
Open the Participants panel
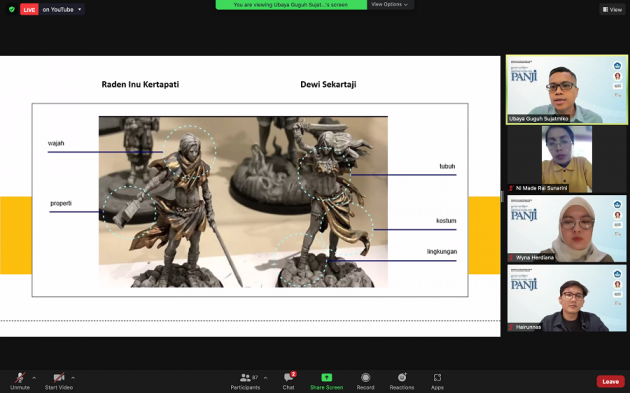245,381
